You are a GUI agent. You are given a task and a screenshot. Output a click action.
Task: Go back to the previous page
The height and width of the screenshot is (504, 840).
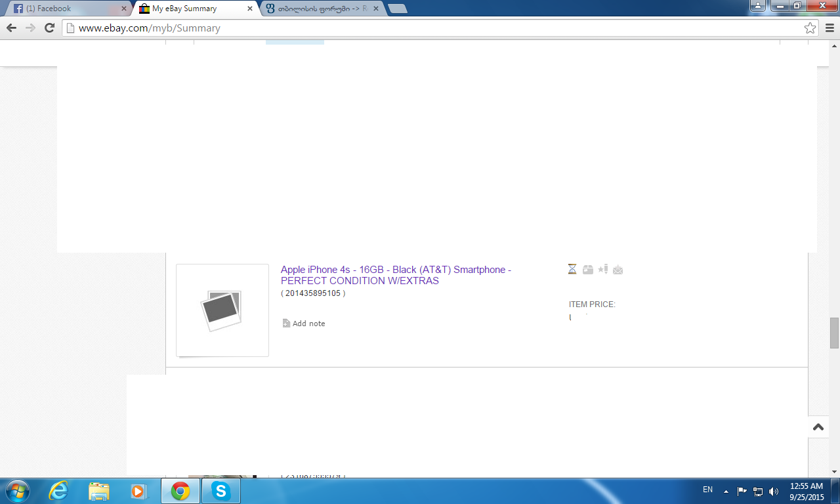[11, 28]
